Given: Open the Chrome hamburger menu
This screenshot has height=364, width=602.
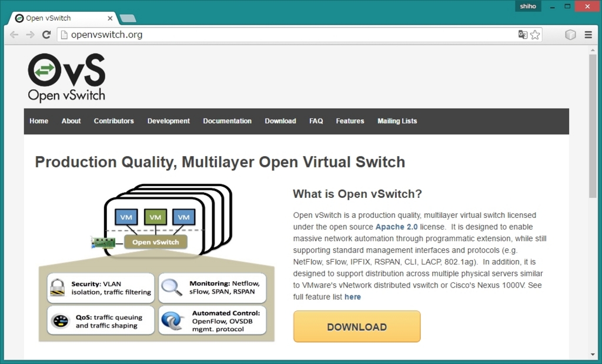Looking at the screenshot, I should 588,35.
